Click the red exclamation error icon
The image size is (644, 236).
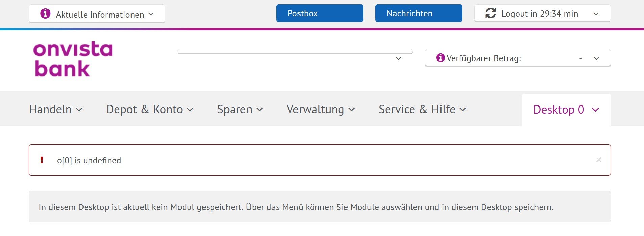[x=42, y=160]
